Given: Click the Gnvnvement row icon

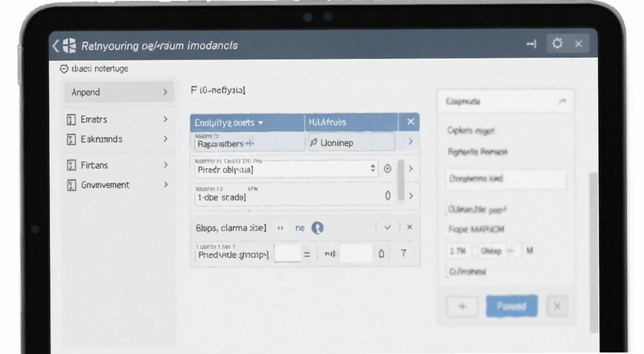Looking at the screenshot, I should (71, 185).
